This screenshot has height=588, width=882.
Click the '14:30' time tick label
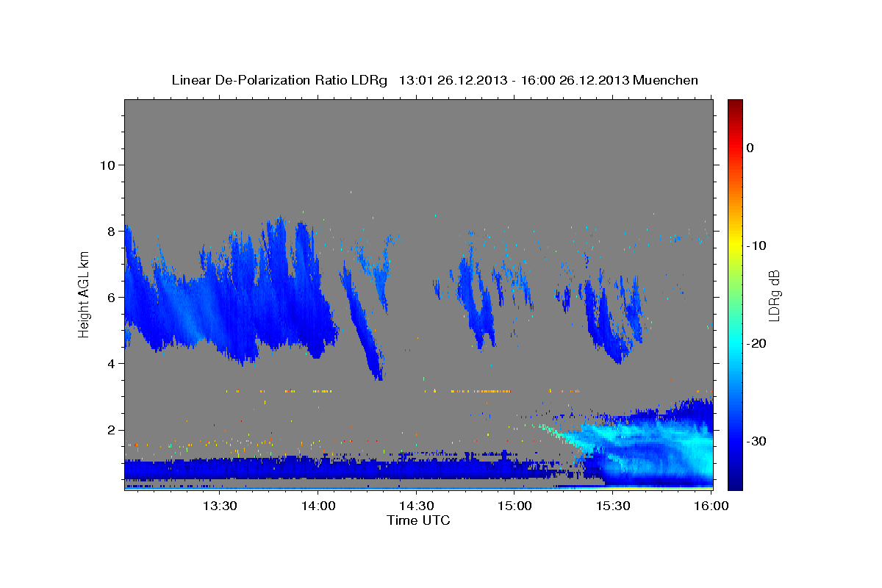(416, 506)
